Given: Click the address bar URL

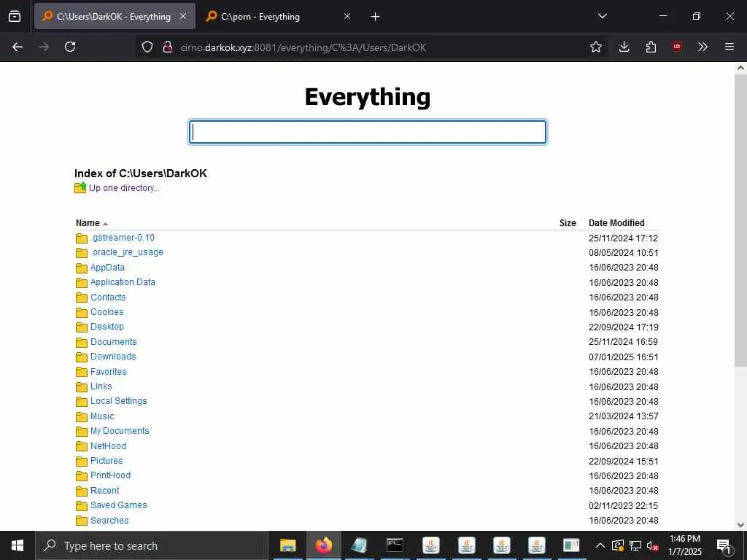Looking at the screenshot, I should click(x=303, y=47).
